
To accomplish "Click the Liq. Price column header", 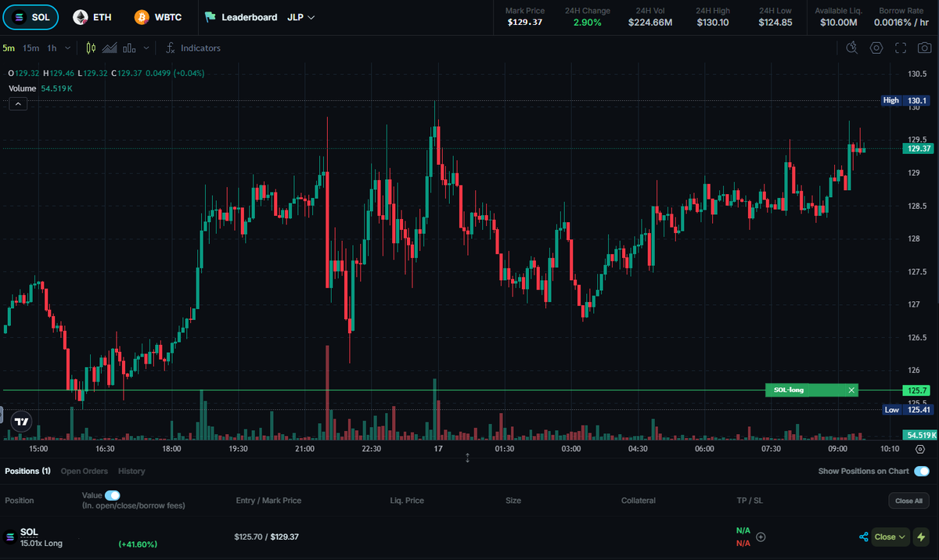I will point(407,501).
